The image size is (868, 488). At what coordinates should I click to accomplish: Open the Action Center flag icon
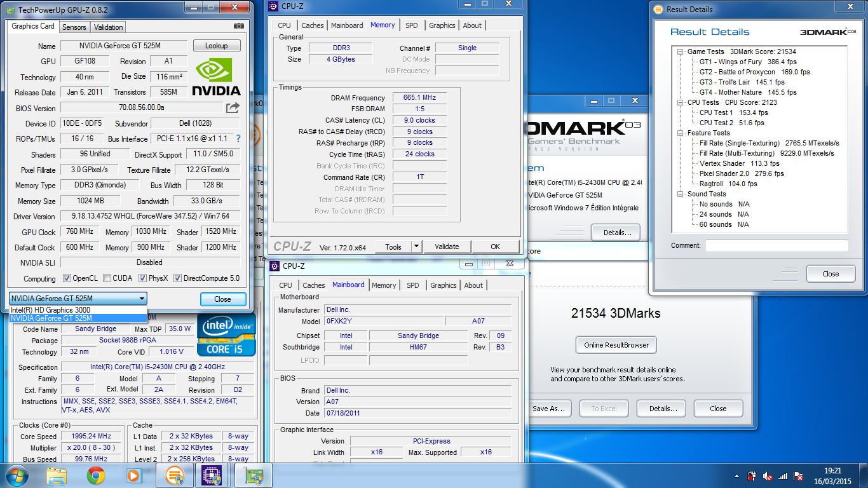[x=799, y=475]
